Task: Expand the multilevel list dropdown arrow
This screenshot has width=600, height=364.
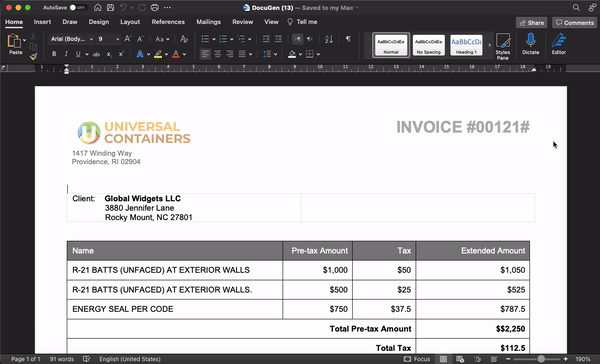Action: pos(249,39)
